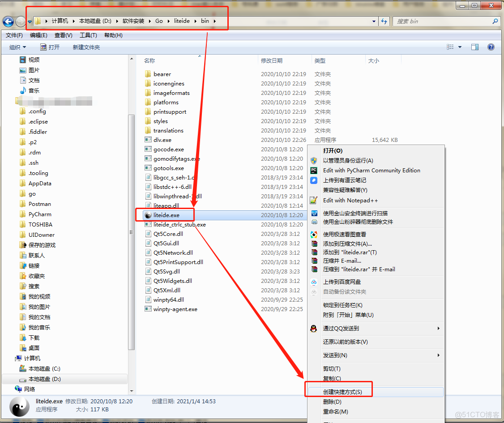The width and height of the screenshot is (504, 423).
Task: Open the 编辑(E) menu
Action: [38, 35]
